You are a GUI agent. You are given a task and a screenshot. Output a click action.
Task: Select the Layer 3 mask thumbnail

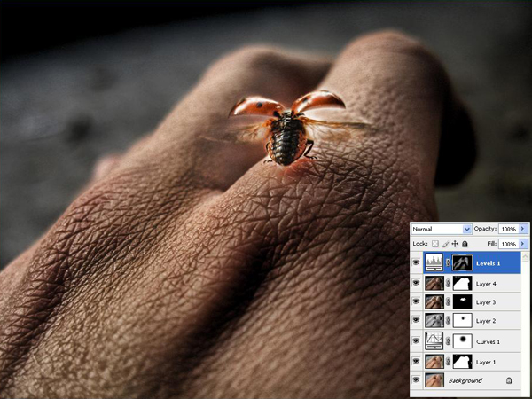pyautogui.click(x=463, y=301)
